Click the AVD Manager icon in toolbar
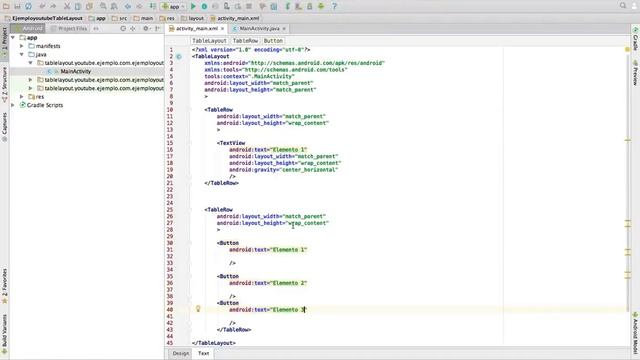640x360 pixels. tap(298, 6)
